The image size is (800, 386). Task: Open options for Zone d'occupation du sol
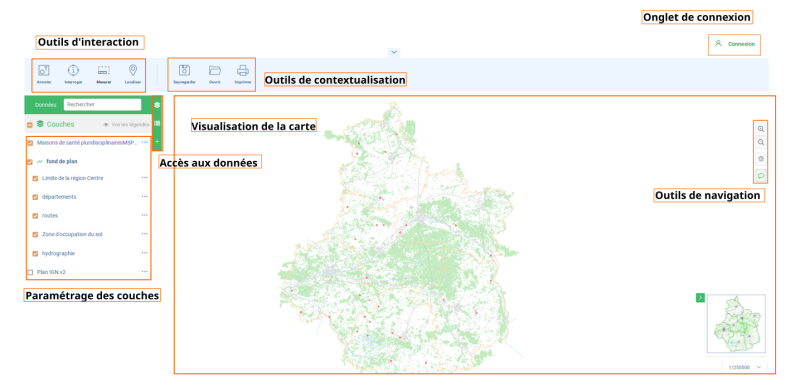click(x=145, y=234)
